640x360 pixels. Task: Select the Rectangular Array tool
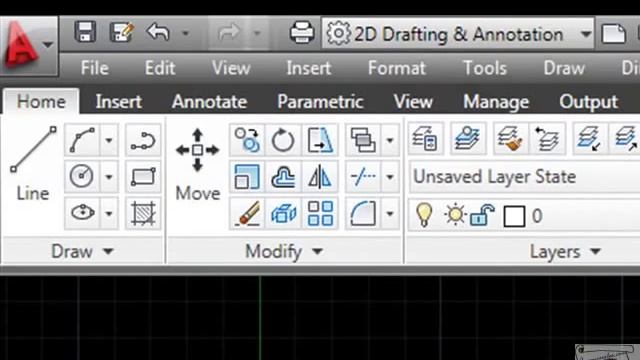[x=320, y=213]
